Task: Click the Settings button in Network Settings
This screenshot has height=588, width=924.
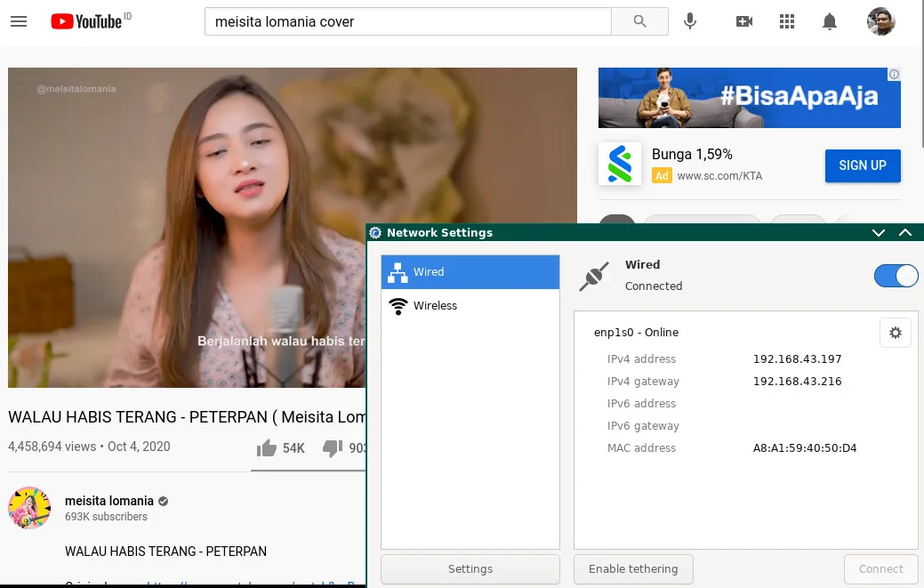Action: 470,569
